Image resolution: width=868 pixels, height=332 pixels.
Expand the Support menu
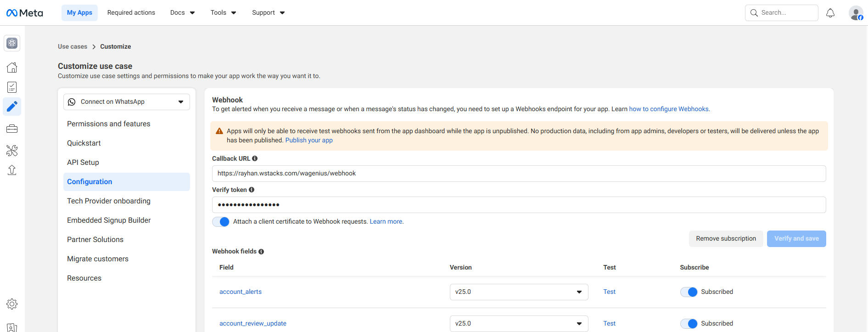[268, 13]
